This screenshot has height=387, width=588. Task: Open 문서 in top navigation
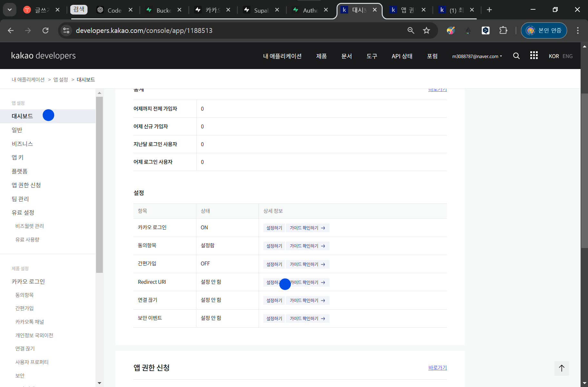click(347, 56)
